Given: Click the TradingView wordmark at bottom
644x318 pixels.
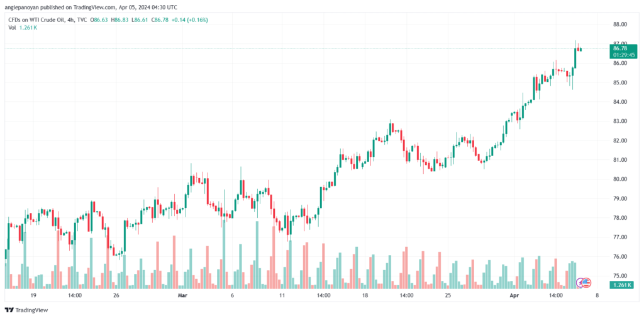Looking at the screenshot, I should point(31,310).
